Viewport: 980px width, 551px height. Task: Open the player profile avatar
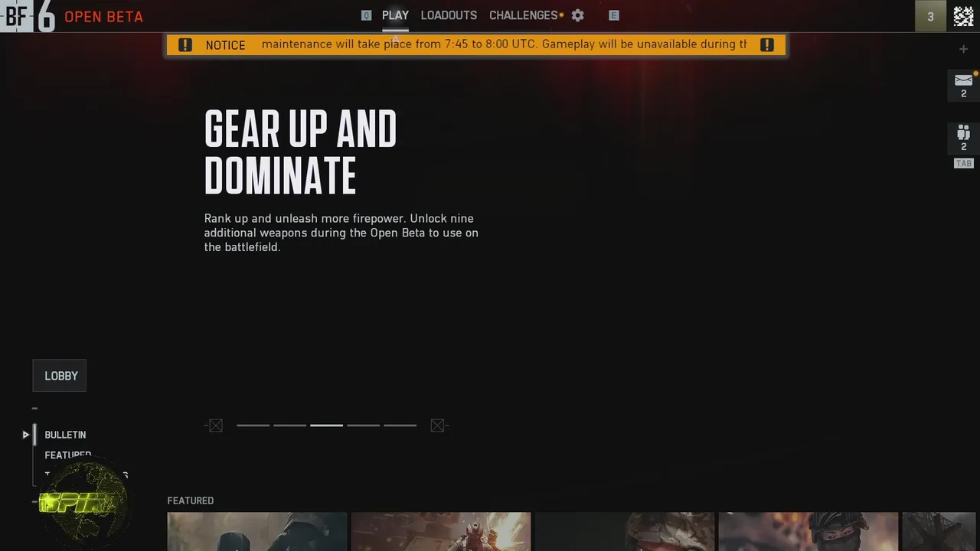(x=963, y=15)
